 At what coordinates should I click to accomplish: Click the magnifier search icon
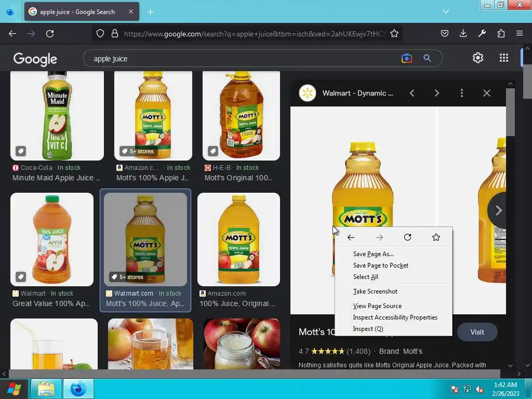tap(427, 58)
